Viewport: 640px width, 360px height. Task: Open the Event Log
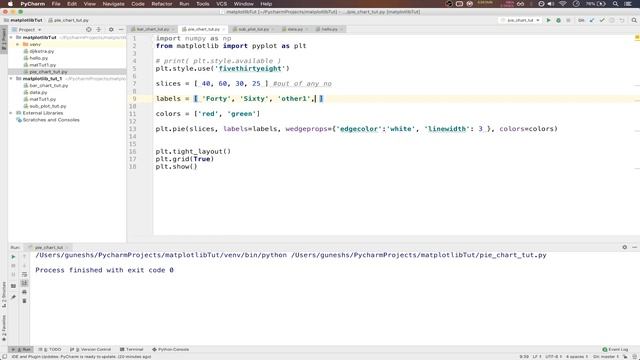click(x=615, y=349)
